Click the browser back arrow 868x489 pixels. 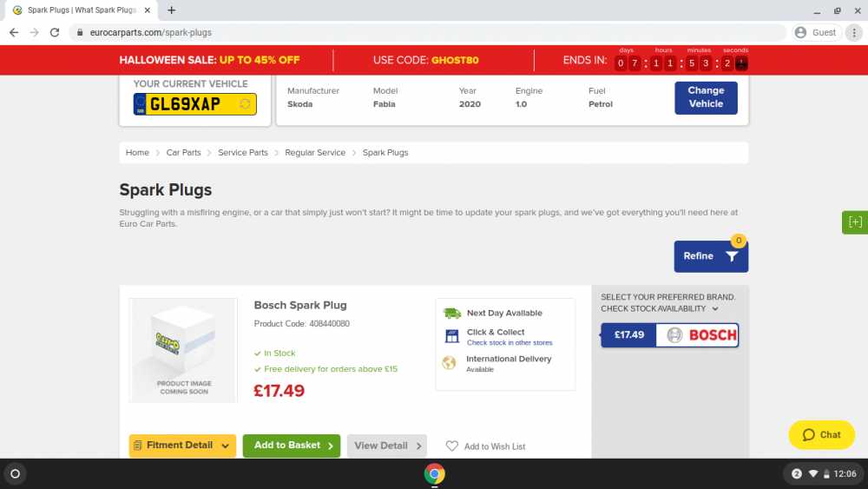click(14, 33)
